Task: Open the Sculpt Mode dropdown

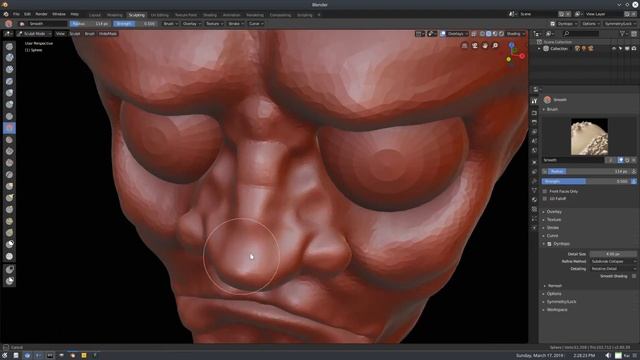Action: click(34, 34)
